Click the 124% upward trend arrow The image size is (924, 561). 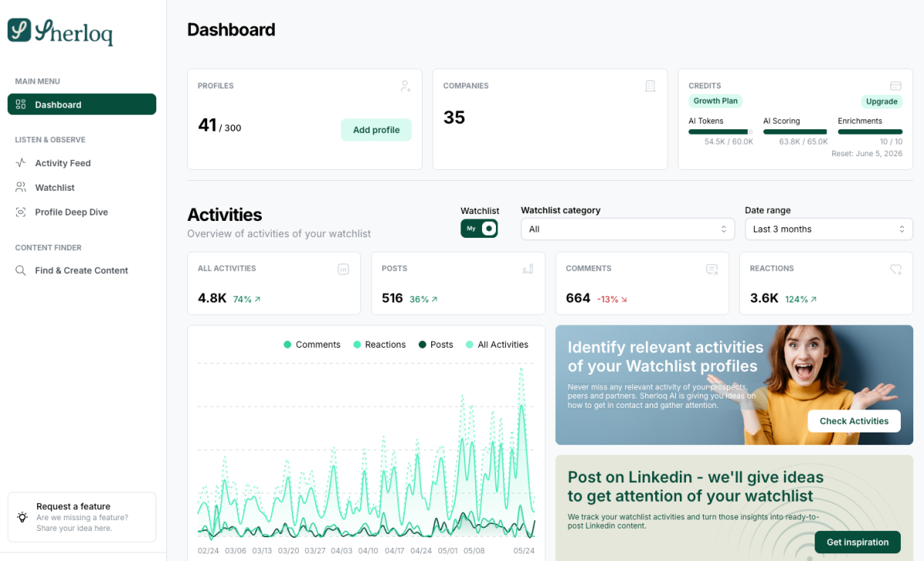pos(813,299)
